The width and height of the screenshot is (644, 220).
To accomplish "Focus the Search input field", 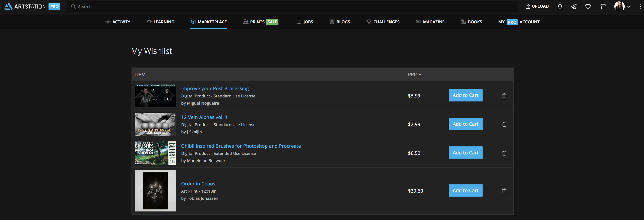I will pos(291,7).
